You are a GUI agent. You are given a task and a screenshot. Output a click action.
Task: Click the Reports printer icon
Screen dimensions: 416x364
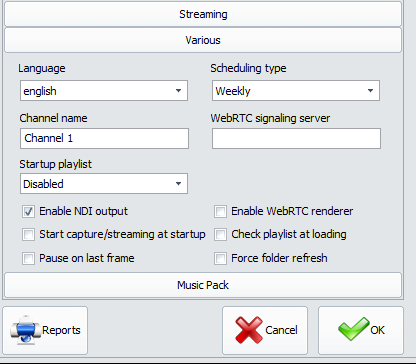(x=25, y=329)
